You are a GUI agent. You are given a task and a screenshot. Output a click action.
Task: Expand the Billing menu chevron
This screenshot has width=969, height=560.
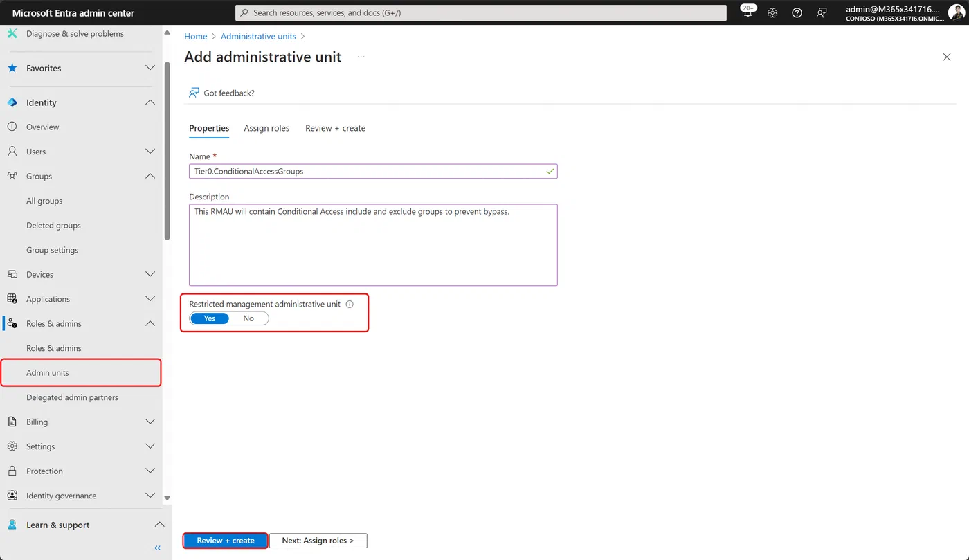pyautogui.click(x=150, y=422)
